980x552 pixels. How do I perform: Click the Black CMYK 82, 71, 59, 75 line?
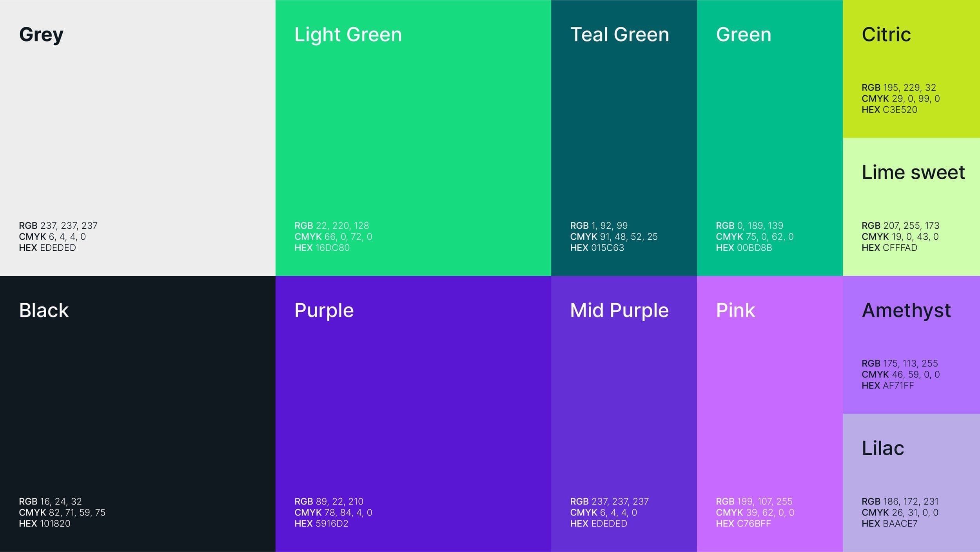62,512
